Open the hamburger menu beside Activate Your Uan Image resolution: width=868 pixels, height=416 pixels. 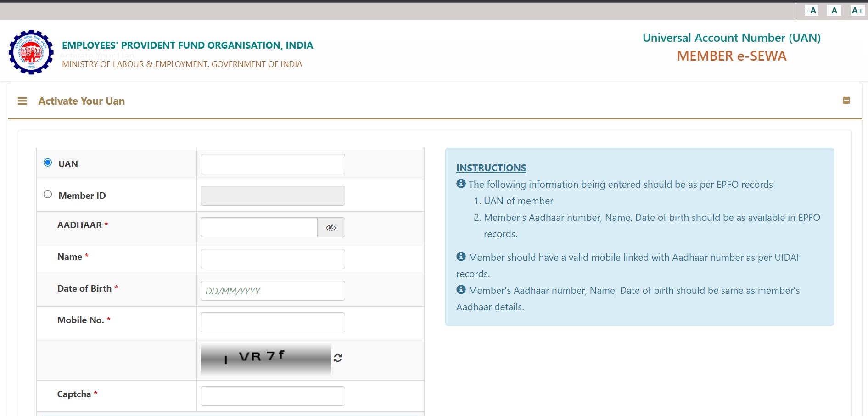coord(22,101)
